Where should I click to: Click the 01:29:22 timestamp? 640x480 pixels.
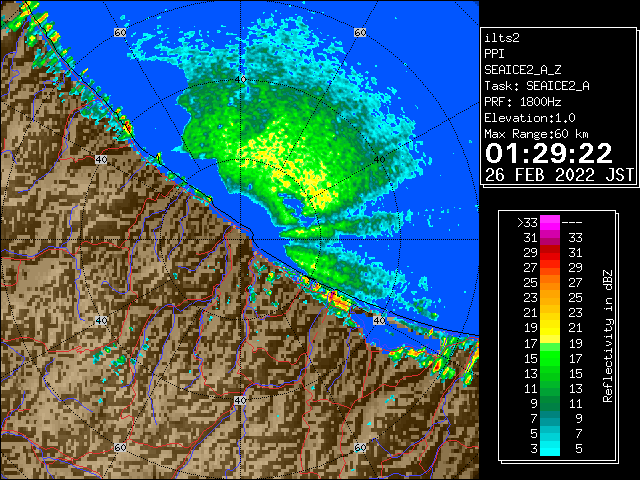coord(549,153)
